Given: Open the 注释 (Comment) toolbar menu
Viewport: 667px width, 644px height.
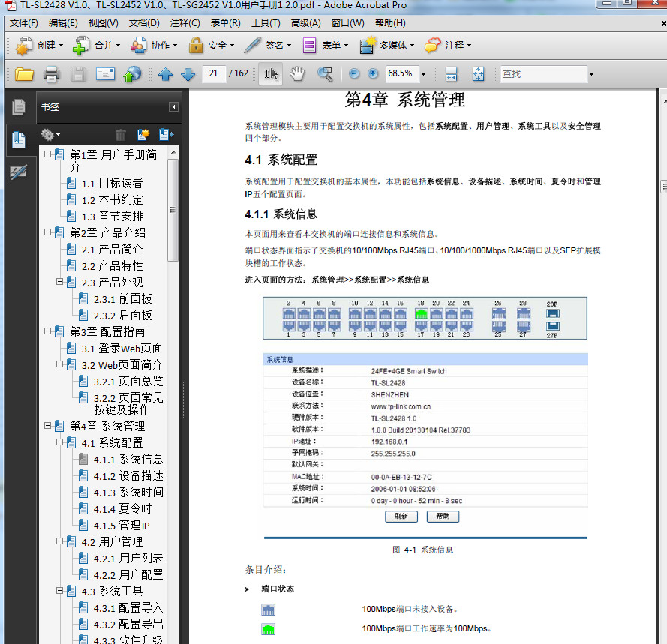Looking at the screenshot, I should click(x=448, y=45).
